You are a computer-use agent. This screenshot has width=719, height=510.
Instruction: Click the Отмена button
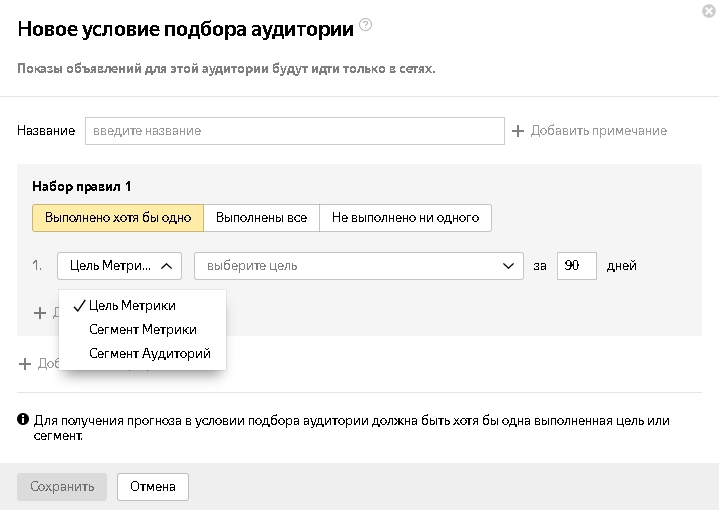click(153, 487)
